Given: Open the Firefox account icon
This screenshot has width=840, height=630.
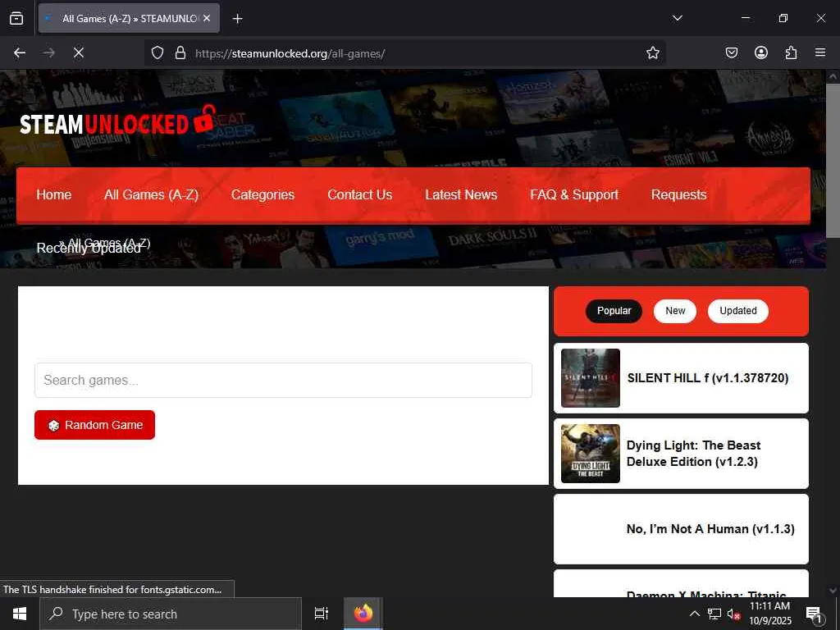Looking at the screenshot, I should pyautogui.click(x=760, y=52).
